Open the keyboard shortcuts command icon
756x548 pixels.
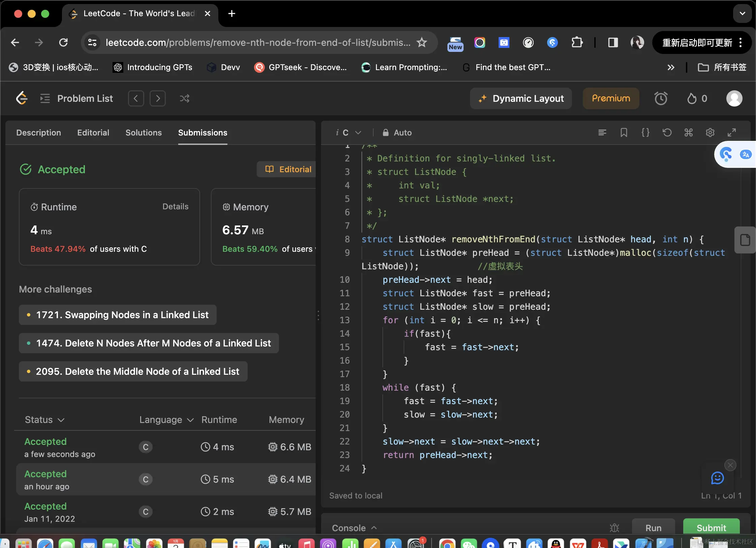(688, 132)
